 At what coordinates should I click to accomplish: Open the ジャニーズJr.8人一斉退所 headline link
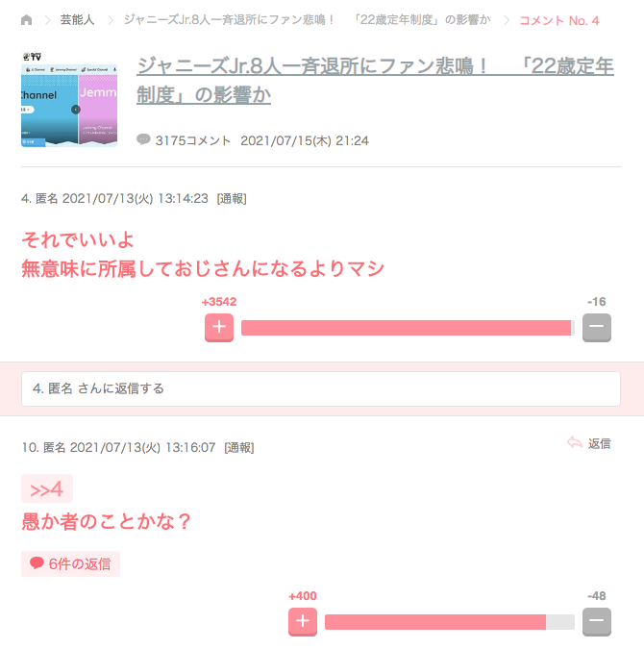pyautogui.click(x=375, y=81)
